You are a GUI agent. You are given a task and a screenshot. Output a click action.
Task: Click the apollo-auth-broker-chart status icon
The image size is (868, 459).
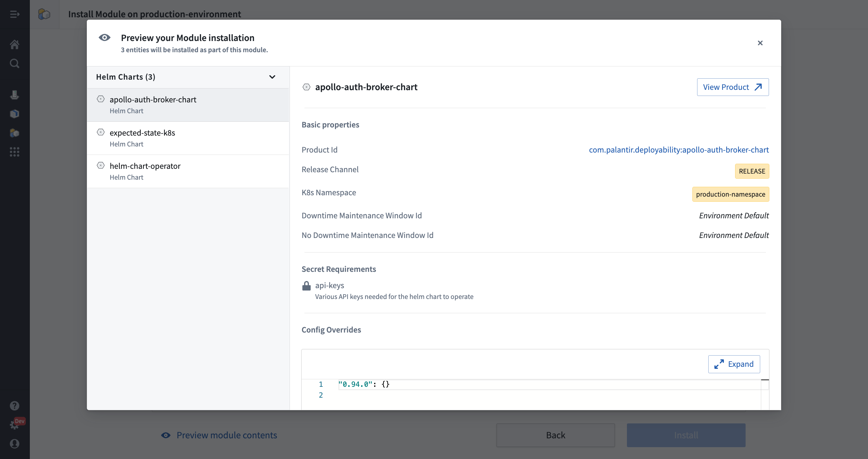click(x=101, y=99)
